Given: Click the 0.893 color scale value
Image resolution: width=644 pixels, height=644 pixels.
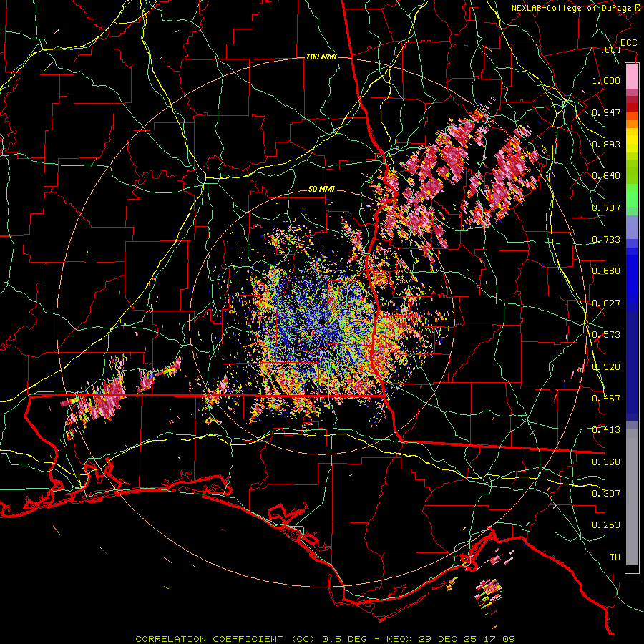Looking at the screenshot, I should [x=606, y=144].
